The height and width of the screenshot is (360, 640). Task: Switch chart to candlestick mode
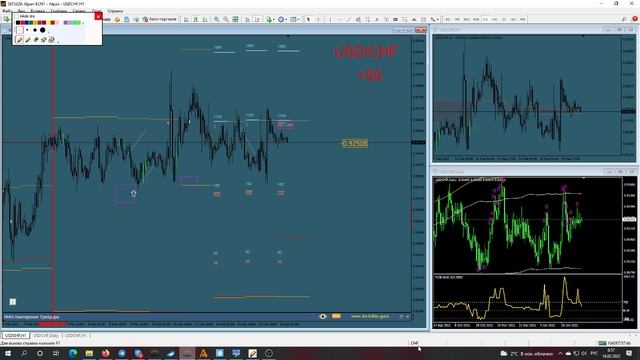pos(196,19)
